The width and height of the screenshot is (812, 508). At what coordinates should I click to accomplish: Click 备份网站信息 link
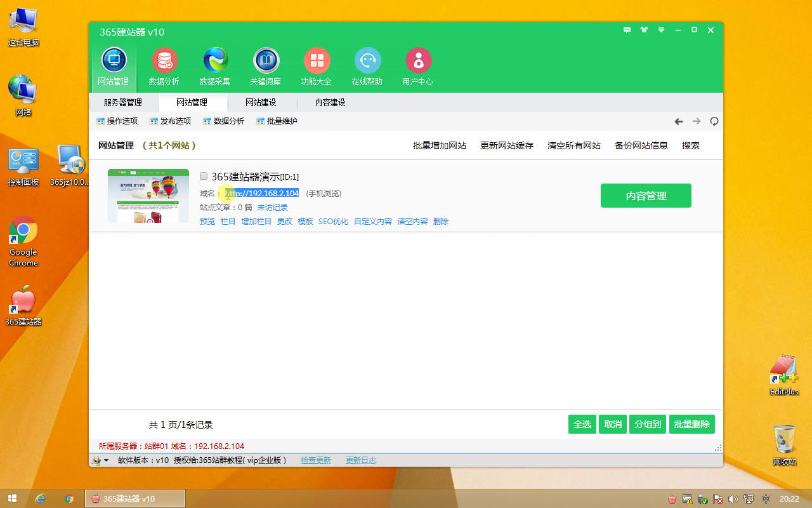tap(641, 145)
